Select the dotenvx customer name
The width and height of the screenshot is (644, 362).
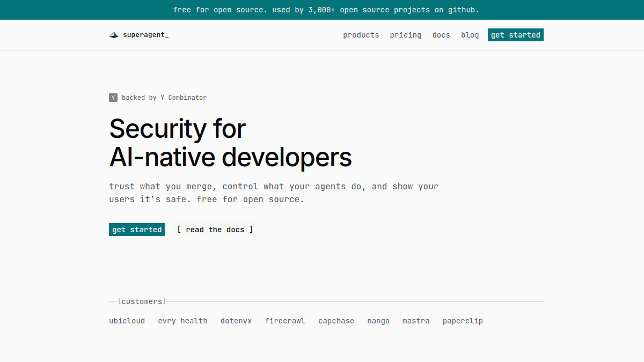point(236,321)
